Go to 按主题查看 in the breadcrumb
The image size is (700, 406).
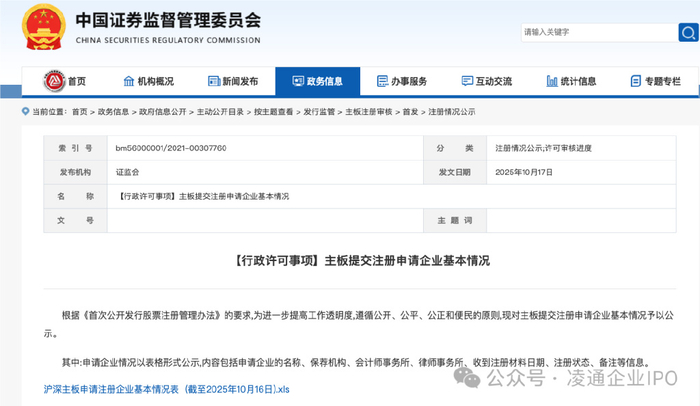pyautogui.click(x=274, y=112)
